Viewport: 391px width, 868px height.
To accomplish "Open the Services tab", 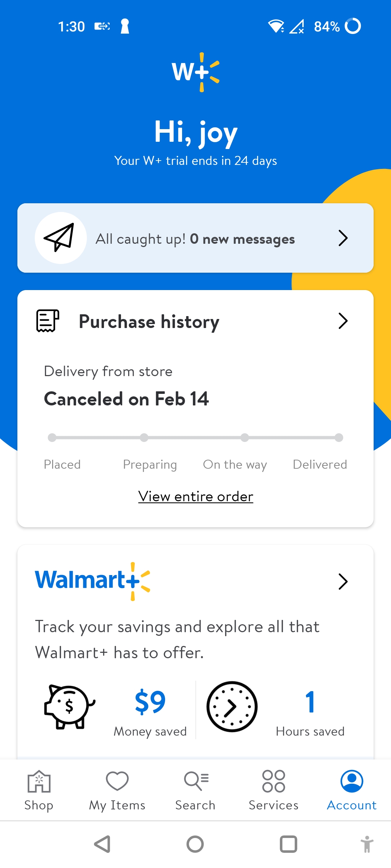I will point(274,791).
